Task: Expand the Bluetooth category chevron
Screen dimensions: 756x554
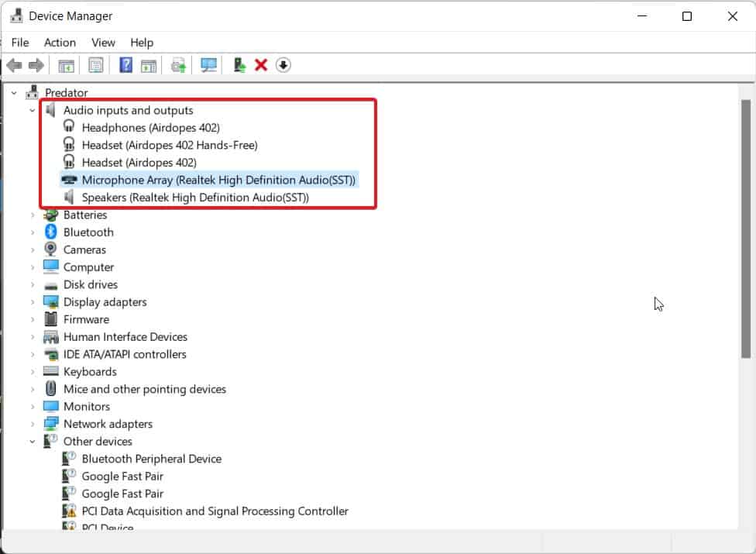Action: pos(33,232)
